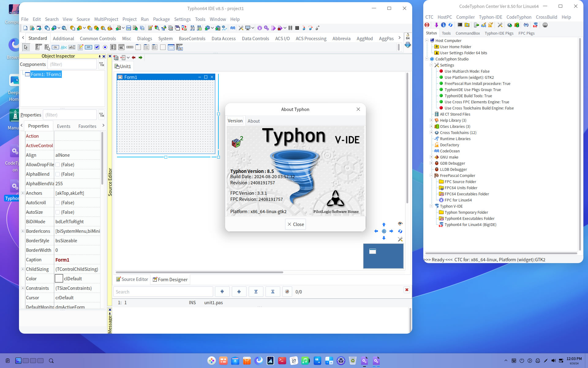588x368 pixels.
Task: Toggle the AutoScroll False checkbox
Action: (58, 203)
